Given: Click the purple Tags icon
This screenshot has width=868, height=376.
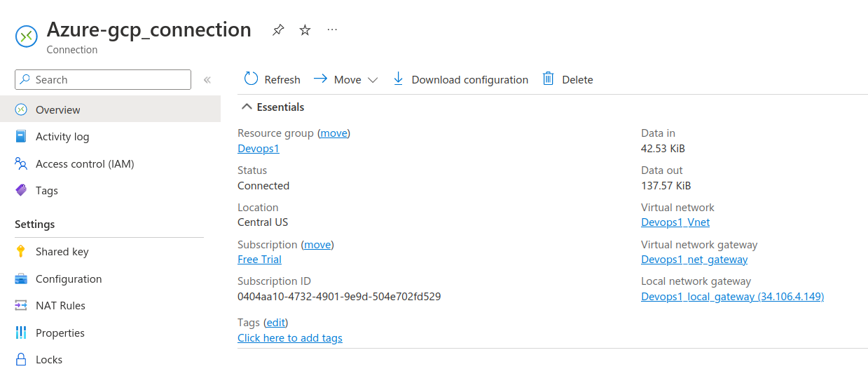Looking at the screenshot, I should (21, 190).
